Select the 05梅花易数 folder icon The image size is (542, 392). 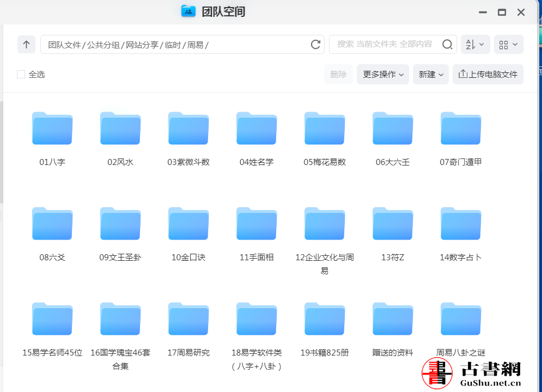click(325, 128)
